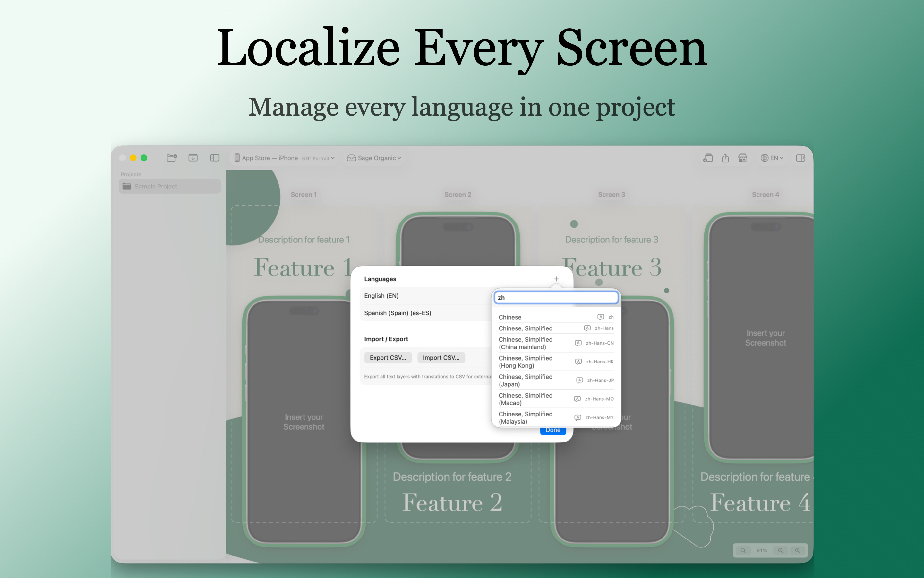924x578 pixels.
Task: Click the Feature 2 title text
Action: pyautogui.click(x=452, y=502)
